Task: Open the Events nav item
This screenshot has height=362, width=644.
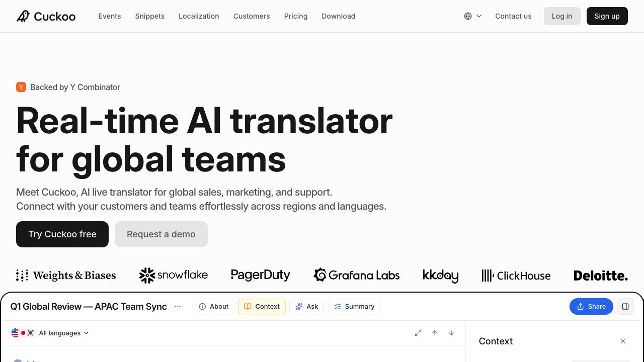Action: tap(110, 16)
